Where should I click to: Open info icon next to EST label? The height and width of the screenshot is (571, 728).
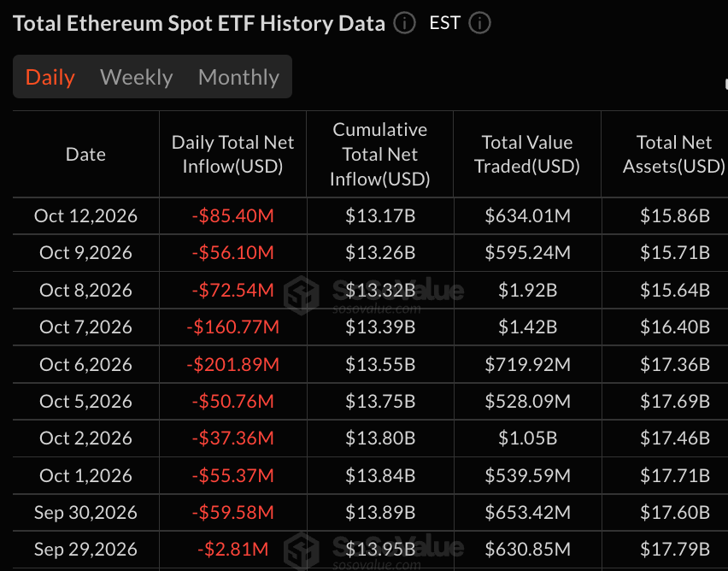point(479,23)
